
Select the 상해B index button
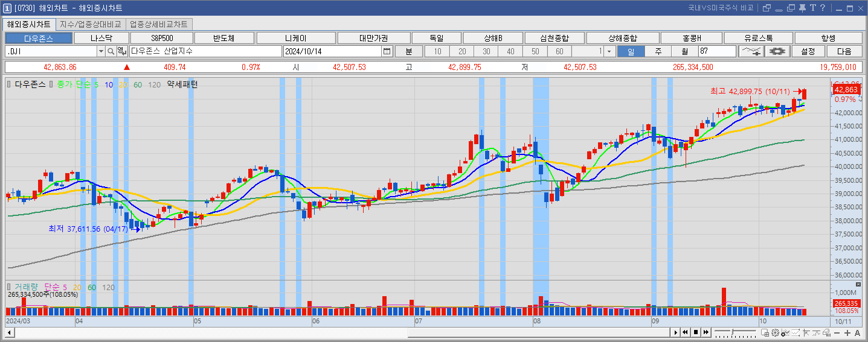[x=493, y=38]
